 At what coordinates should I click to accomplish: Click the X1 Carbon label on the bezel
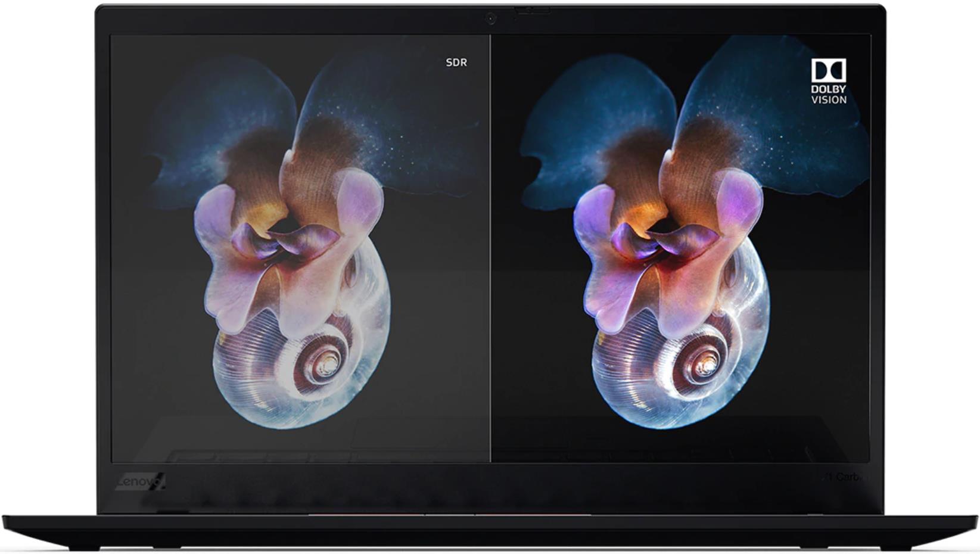click(844, 477)
